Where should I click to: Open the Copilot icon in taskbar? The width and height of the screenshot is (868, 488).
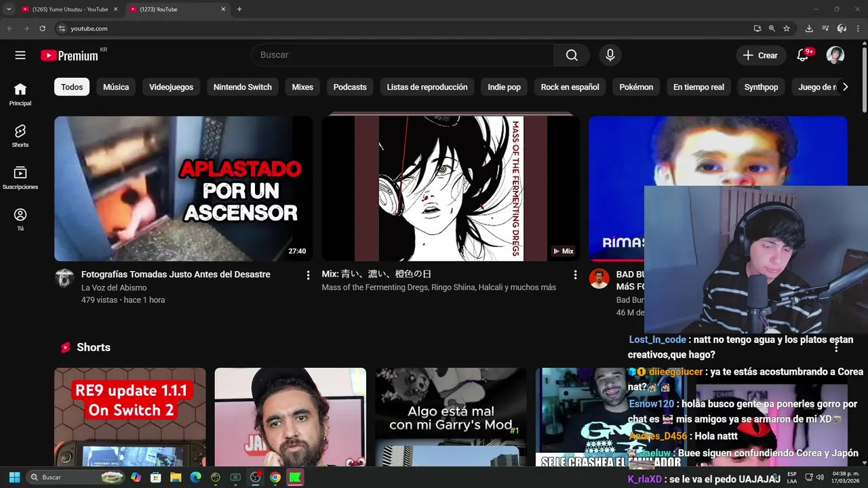coord(136,477)
